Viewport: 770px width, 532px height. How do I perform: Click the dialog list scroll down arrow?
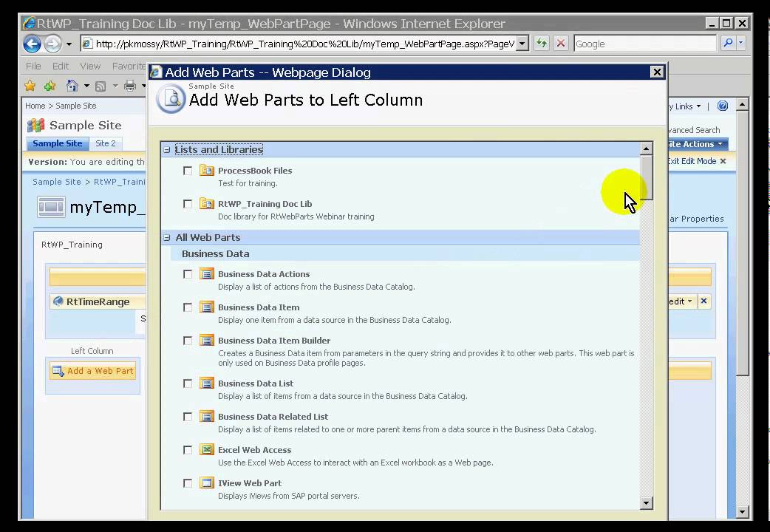[x=647, y=502]
